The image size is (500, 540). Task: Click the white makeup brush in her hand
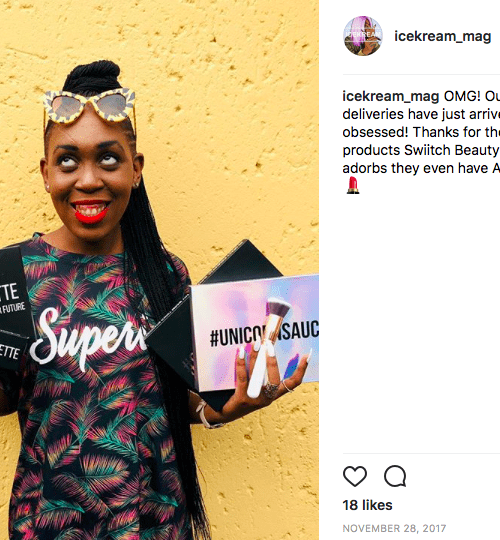267,346
